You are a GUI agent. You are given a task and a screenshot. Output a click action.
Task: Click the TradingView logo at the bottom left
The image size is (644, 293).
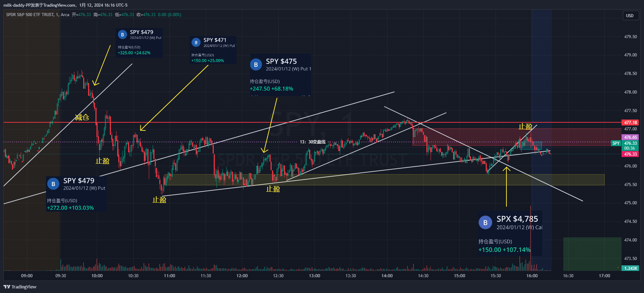click(x=20, y=287)
